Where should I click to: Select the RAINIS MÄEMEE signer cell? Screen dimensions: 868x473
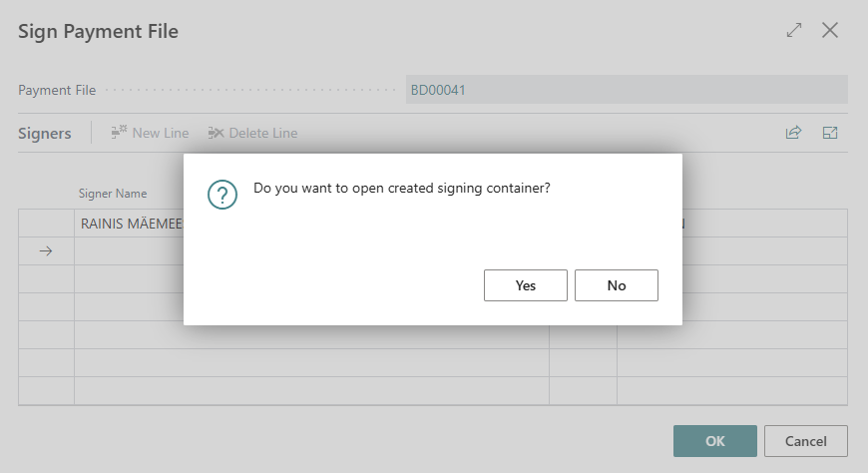coord(130,224)
